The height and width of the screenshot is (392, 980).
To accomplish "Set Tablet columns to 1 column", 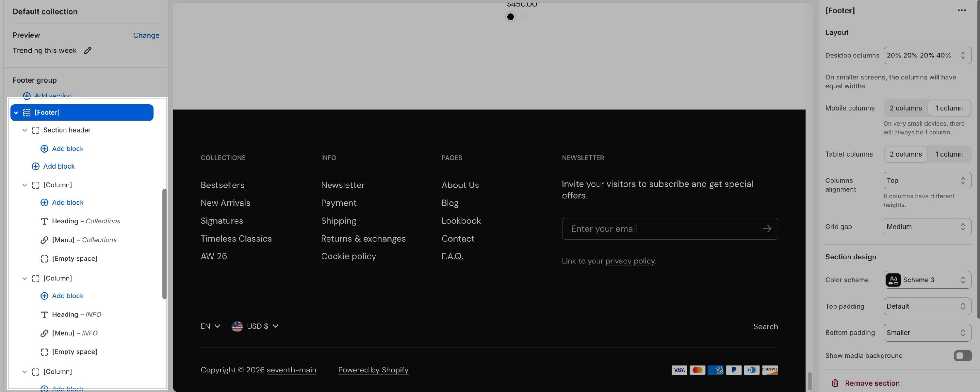I will pyautogui.click(x=949, y=154).
